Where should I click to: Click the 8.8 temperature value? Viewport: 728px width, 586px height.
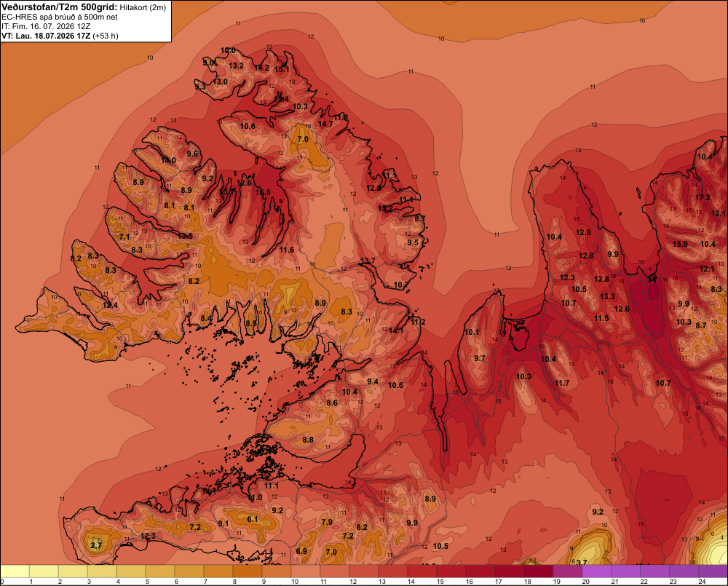tap(308, 440)
